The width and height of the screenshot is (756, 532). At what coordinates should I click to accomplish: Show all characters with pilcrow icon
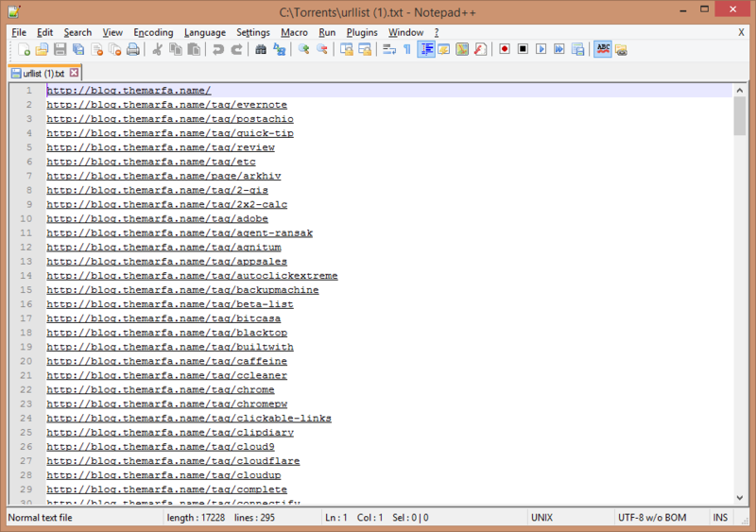click(x=407, y=49)
